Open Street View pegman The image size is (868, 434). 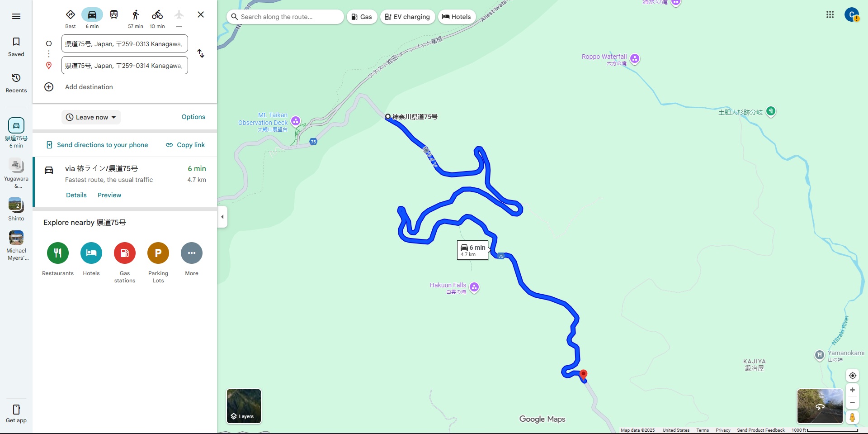click(852, 417)
